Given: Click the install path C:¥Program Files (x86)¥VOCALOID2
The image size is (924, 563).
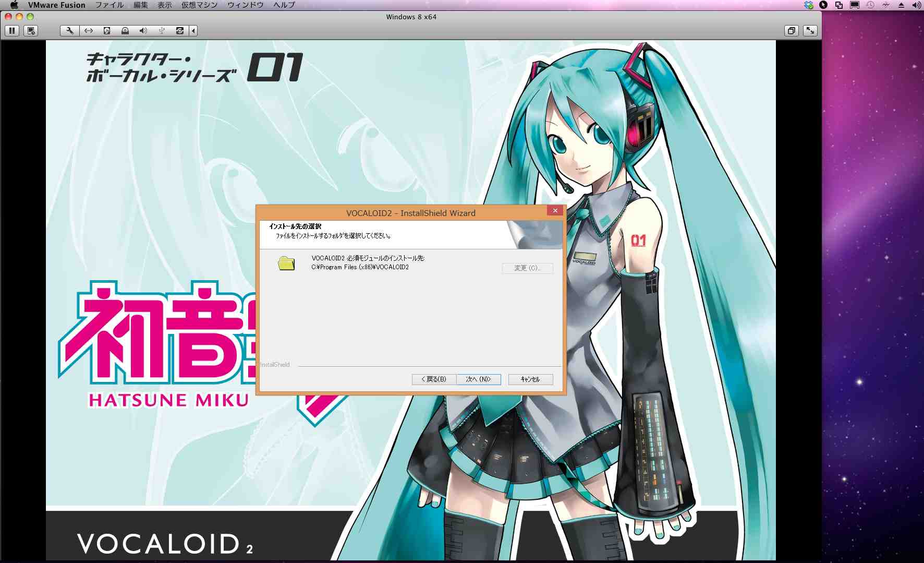Looking at the screenshot, I should tap(360, 267).
